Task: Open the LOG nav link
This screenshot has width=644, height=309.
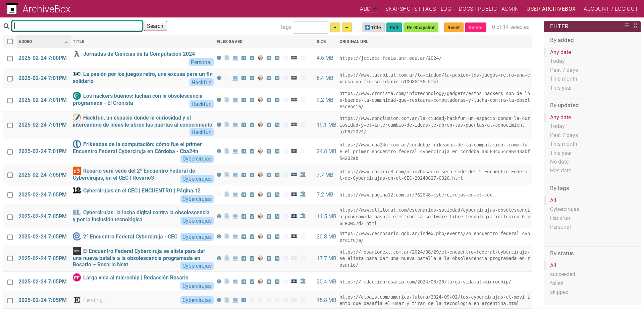Action: [x=446, y=9]
